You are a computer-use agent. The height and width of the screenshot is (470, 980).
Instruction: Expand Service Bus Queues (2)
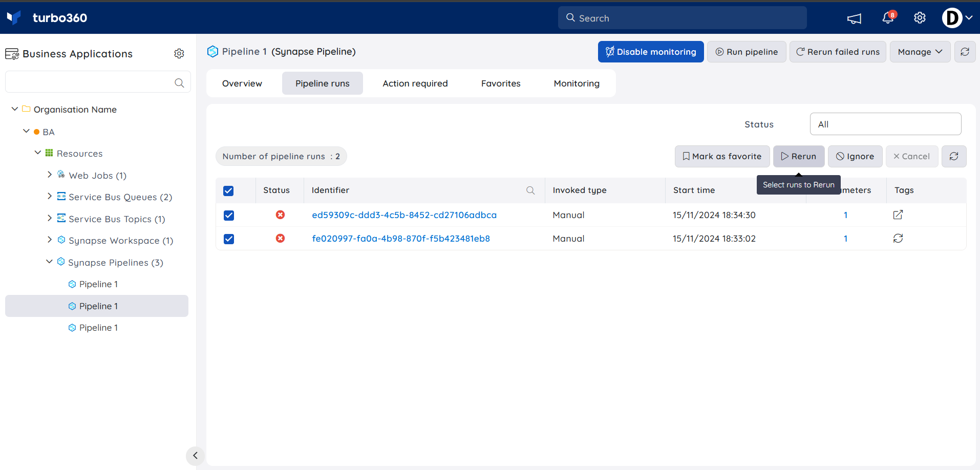coord(50,196)
